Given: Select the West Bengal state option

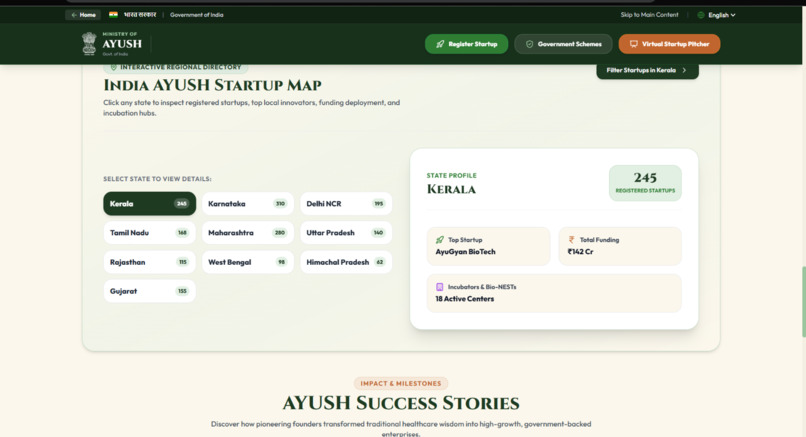Looking at the screenshot, I should pyautogui.click(x=248, y=262).
